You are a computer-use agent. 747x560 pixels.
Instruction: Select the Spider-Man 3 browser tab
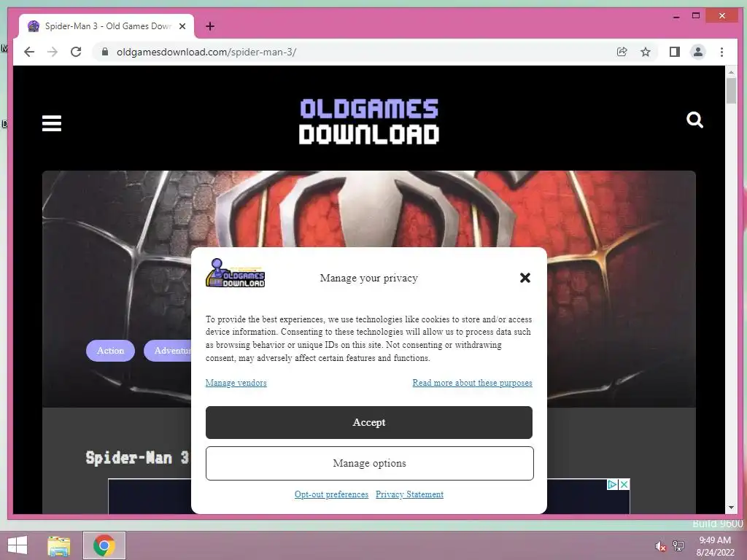point(107,26)
